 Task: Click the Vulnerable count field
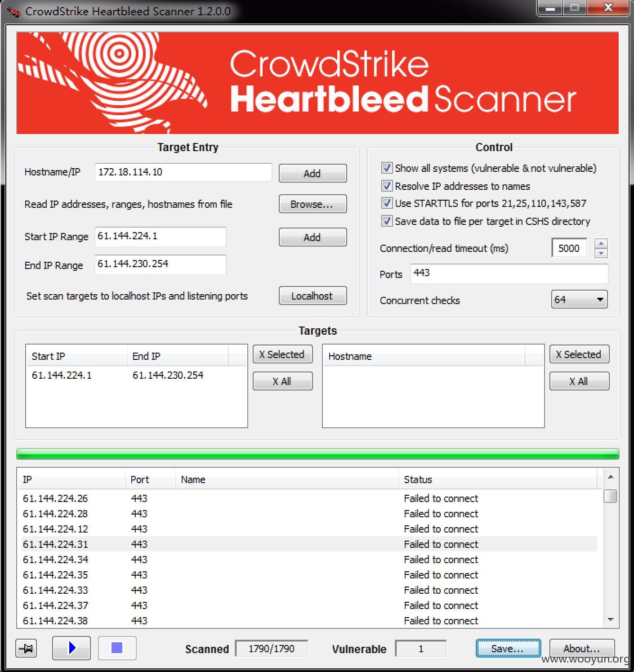pyautogui.click(x=421, y=649)
